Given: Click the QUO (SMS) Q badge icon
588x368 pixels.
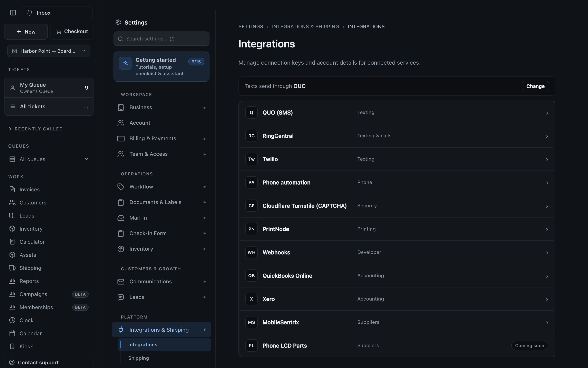Looking at the screenshot, I should tap(252, 112).
